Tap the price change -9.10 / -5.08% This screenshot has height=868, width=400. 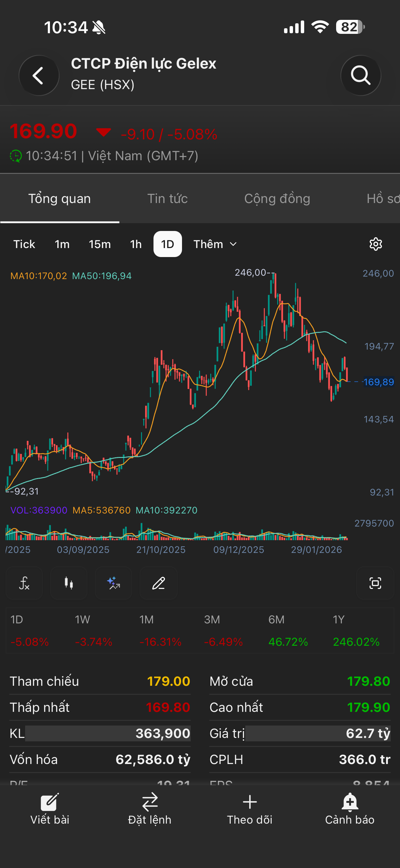coord(169,134)
